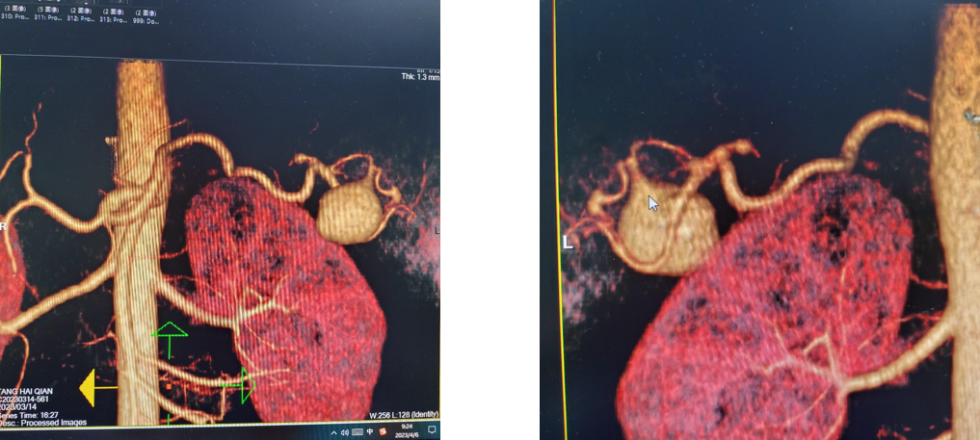Click the green up rotation arrow

coord(170,336)
